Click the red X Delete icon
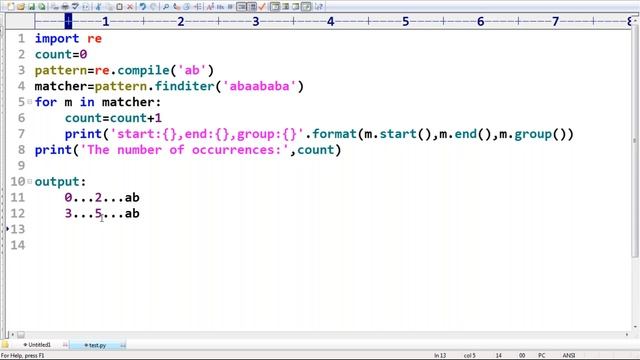The width and height of the screenshot is (640, 360). (130, 7)
